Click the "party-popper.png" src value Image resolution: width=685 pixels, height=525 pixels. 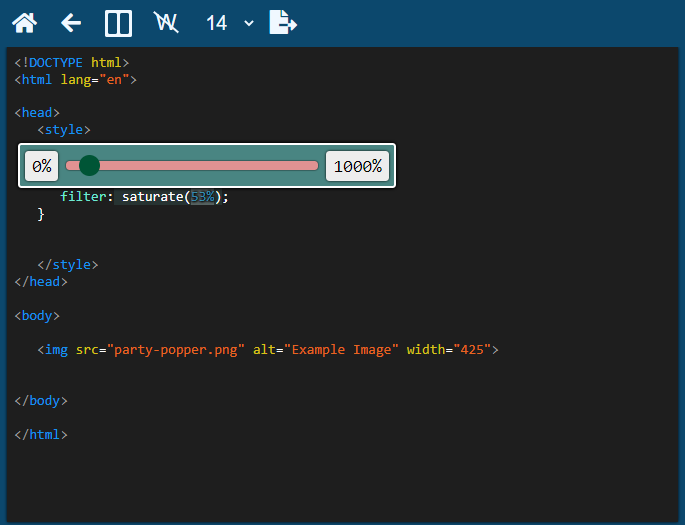point(176,350)
